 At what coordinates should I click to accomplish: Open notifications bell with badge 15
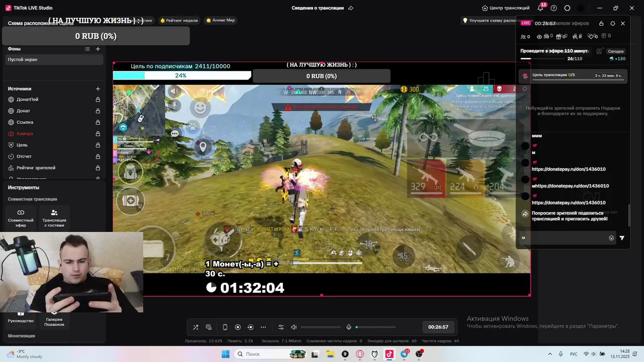click(x=541, y=8)
